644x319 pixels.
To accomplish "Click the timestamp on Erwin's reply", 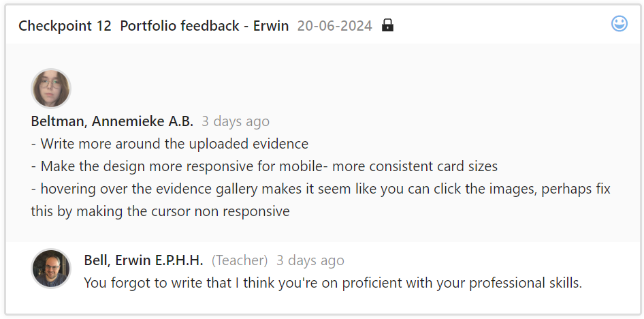I will coord(310,260).
